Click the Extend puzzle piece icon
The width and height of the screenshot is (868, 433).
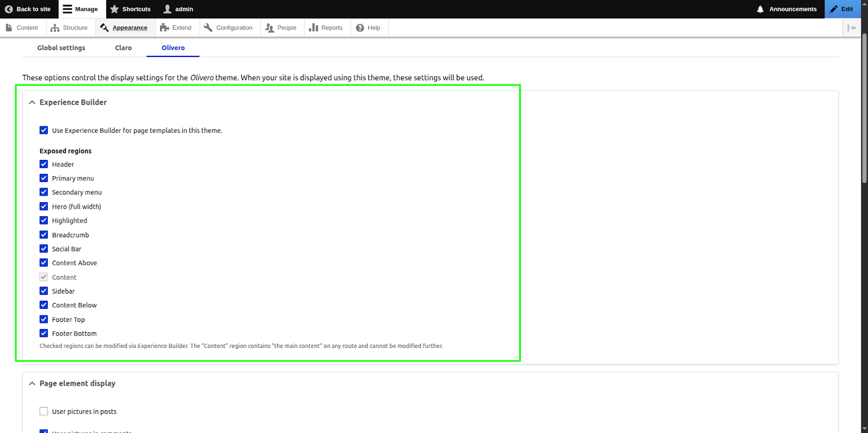point(164,28)
